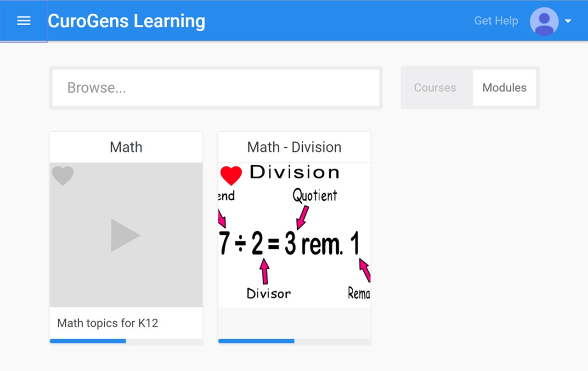Play the Math module video placeholder
Screen dimensions: 588x371
click(x=126, y=235)
